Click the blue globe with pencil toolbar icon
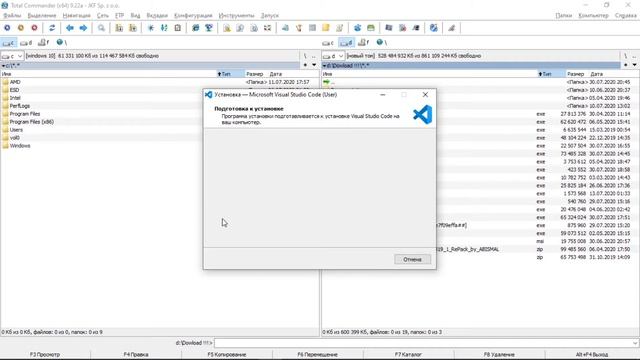Screen dimensions: 640x360 433,28
